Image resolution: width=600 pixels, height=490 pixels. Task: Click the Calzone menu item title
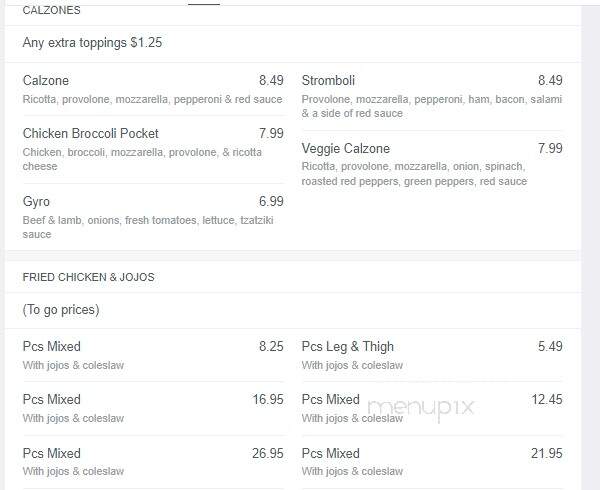pos(46,80)
